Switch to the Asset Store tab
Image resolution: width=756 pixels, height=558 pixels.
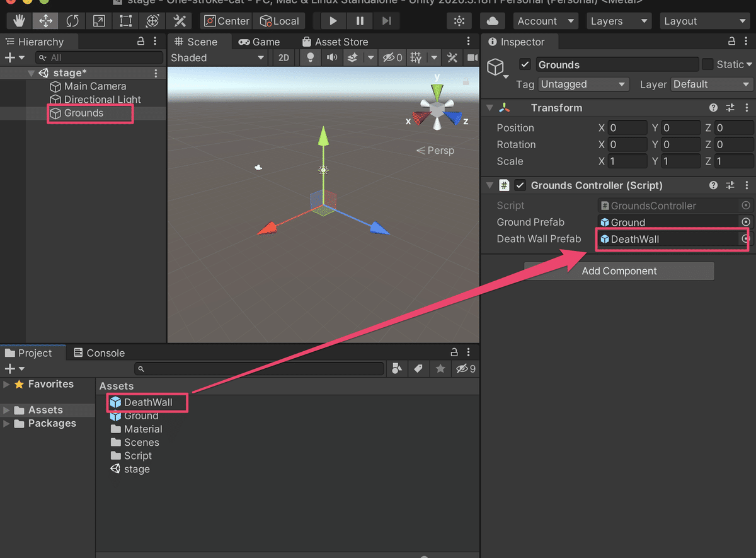pyautogui.click(x=335, y=42)
